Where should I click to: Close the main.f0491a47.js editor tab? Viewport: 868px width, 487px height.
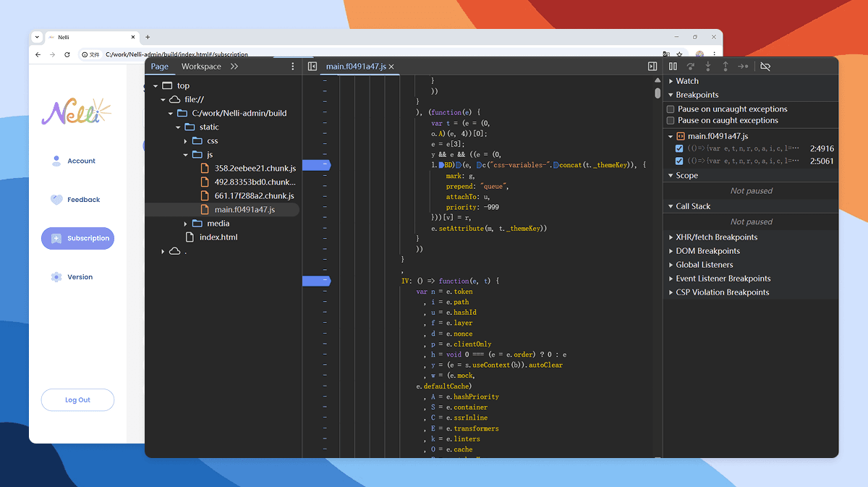click(x=391, y=67)
